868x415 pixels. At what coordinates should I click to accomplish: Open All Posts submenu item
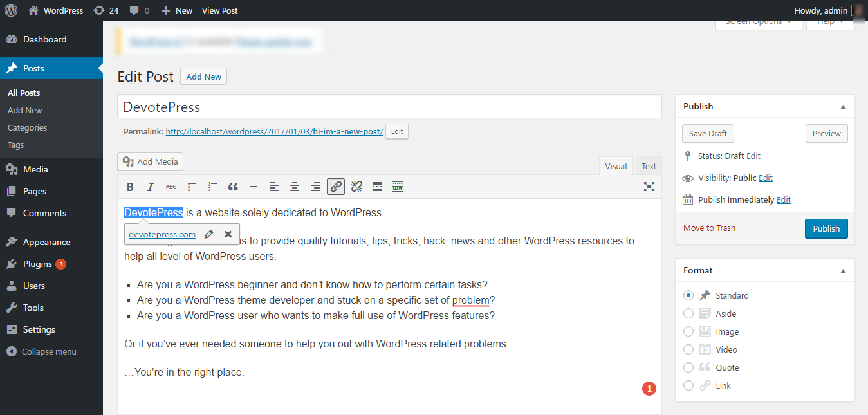[x=24, y=93]
